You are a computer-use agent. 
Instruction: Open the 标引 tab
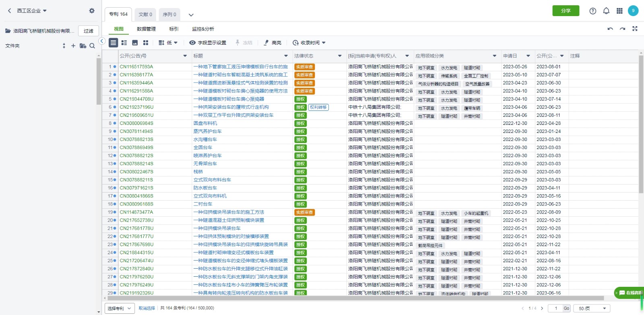coord(174,29)
